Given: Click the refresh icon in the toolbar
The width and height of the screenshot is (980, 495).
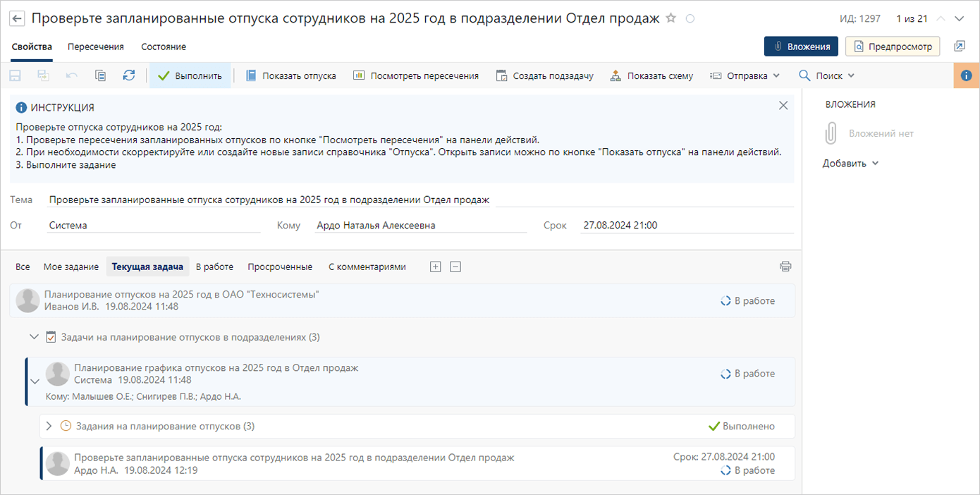Looking at the screenshot, I should (128, 75).
